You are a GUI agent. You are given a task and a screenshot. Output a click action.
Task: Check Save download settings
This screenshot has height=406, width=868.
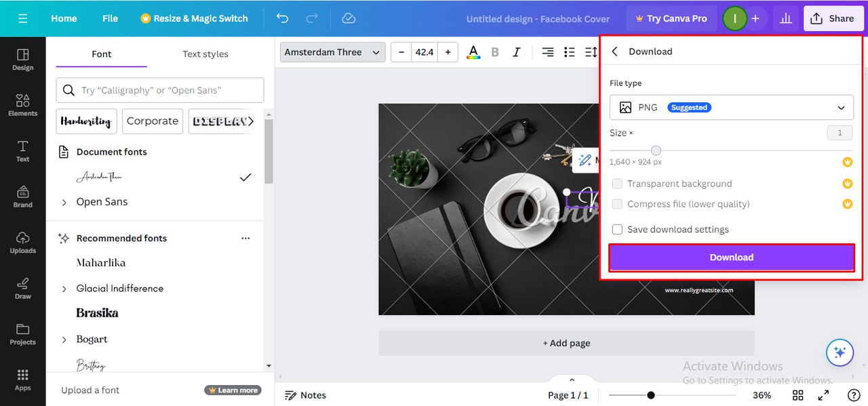[617, 230]
